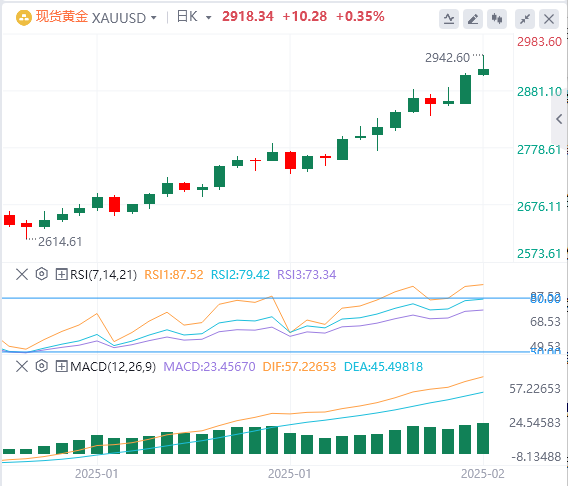Open RSI indicator settings hexagon icon
568x486 pixels.
click(42, 274)
